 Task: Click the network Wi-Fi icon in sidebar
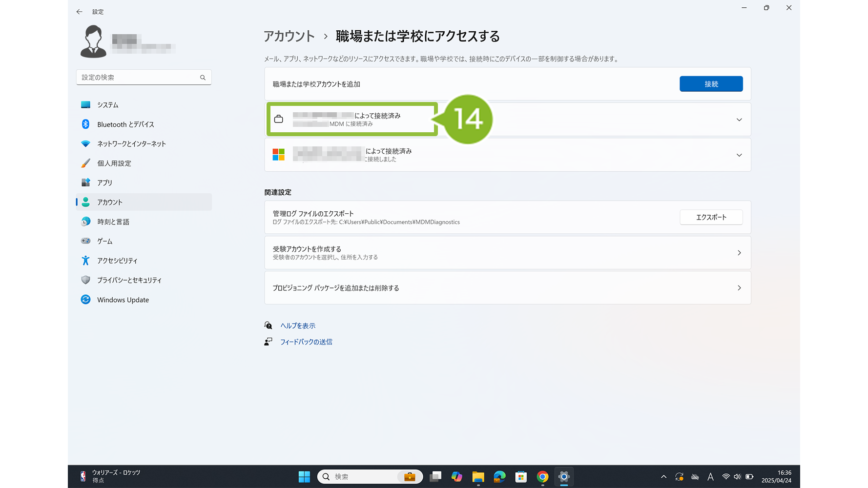85,144
